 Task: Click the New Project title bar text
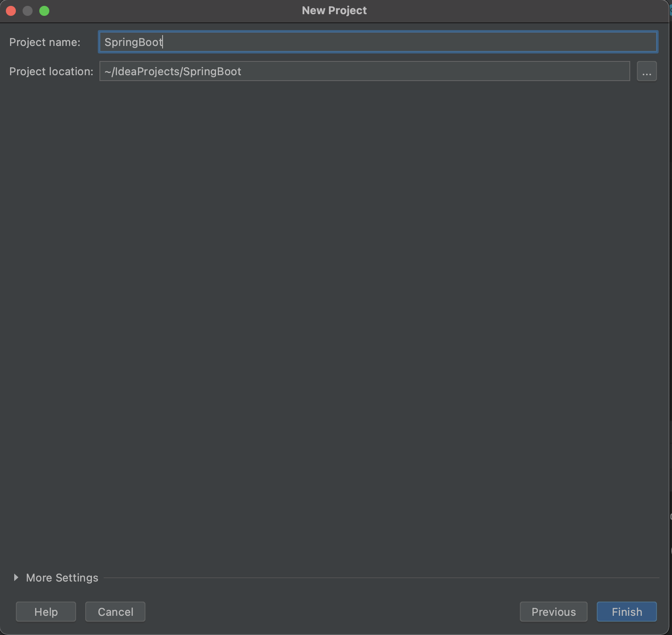coord(334,10)
